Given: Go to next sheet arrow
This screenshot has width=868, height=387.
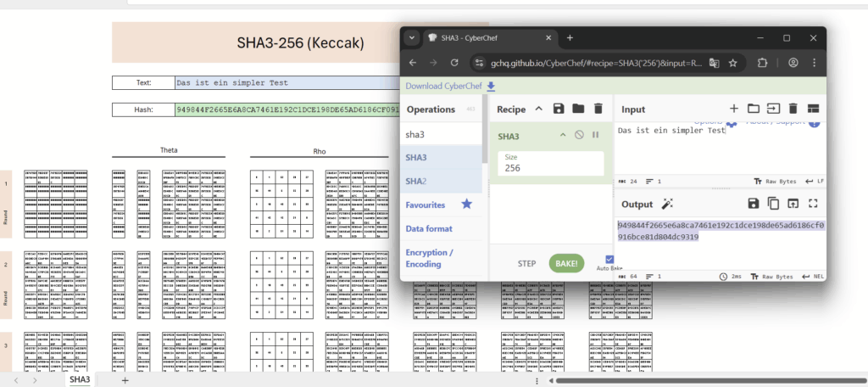Looking at the screenshot, I should point(35,380).
